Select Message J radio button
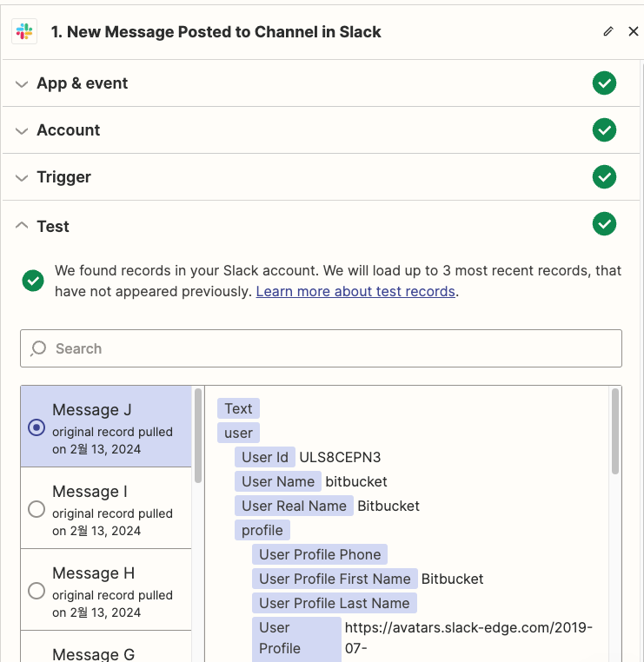Screen dimensions: 644x662 [x=37, y=427]
